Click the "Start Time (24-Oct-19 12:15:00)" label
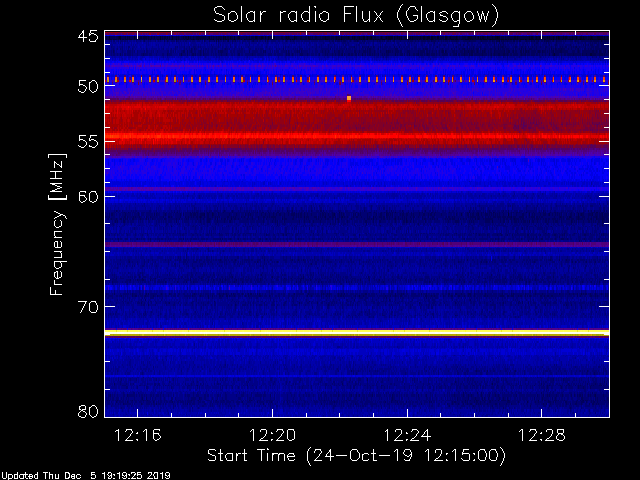 tap(356, 455)
